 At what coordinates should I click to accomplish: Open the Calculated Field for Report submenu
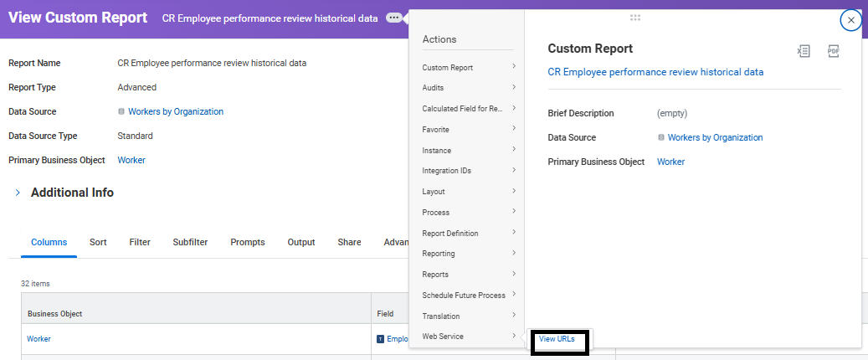point(469,109)
